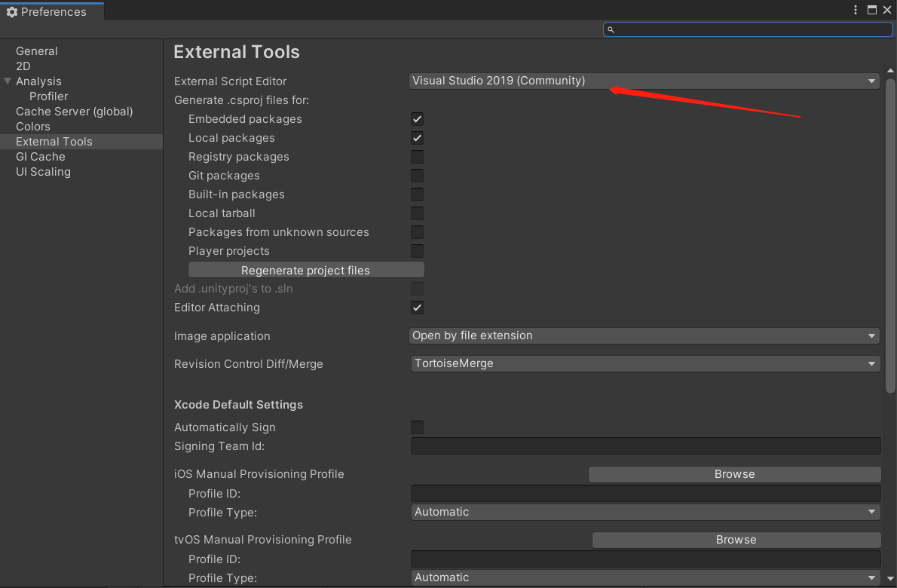
Task: Click the Preferences gear icon
Action: [12, 11]
